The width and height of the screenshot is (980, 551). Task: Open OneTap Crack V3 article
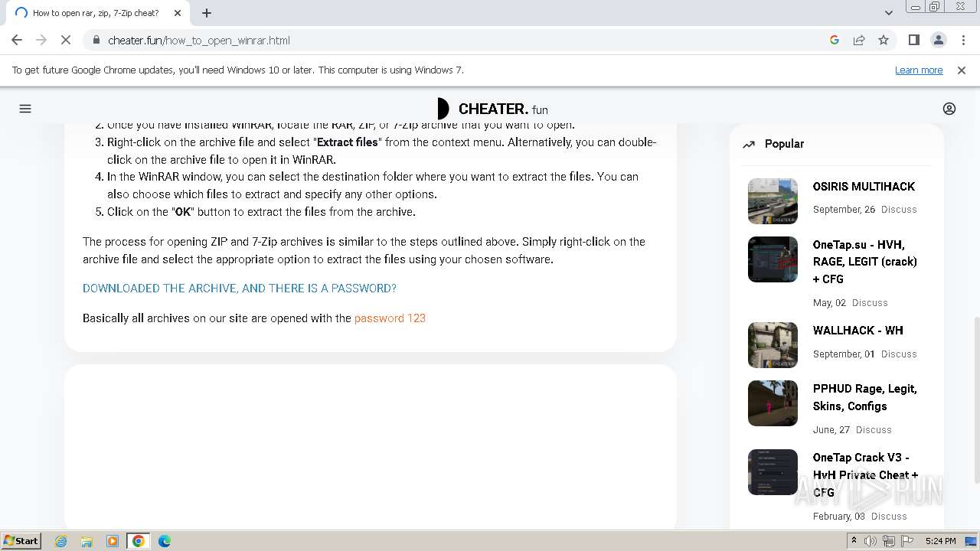pyautogui.click(x=865, y=474)
